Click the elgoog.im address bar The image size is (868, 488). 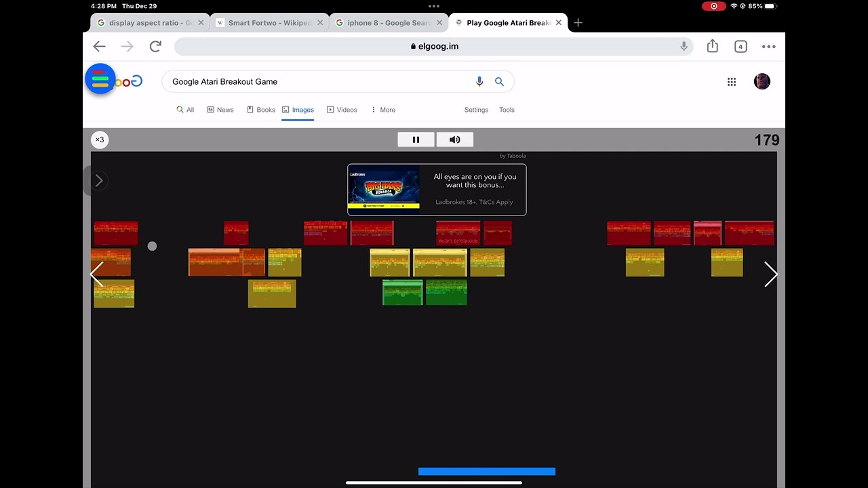[434, 46]
